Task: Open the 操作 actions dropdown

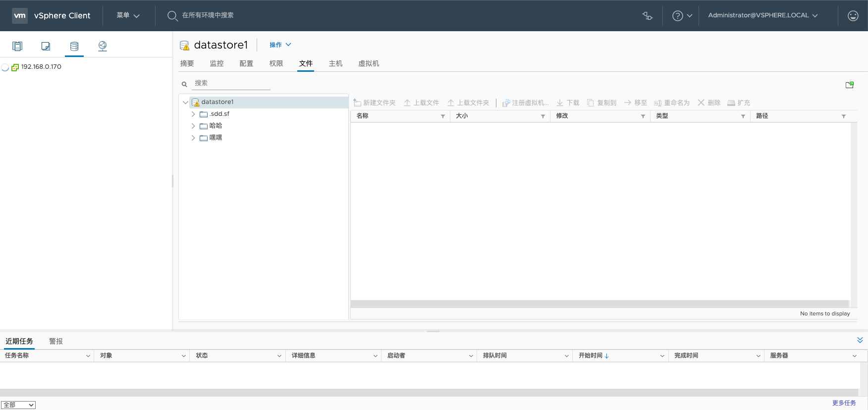Action: 280,45
